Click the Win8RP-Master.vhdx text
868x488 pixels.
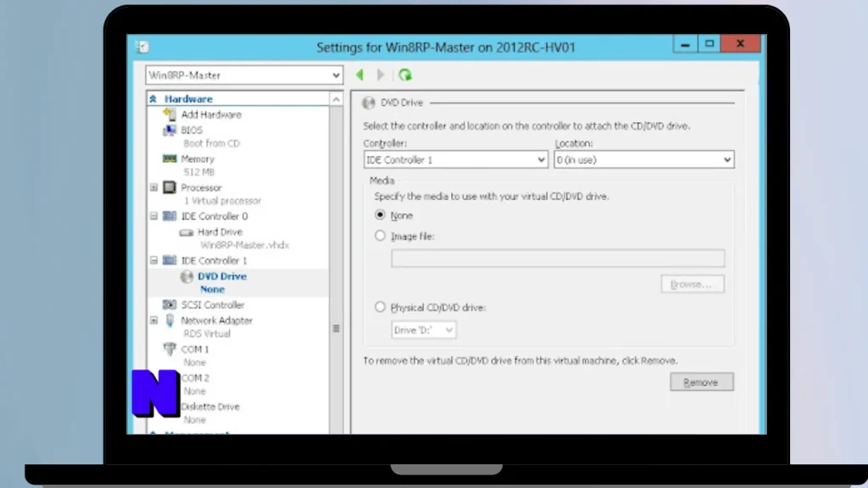pos(245,245)
